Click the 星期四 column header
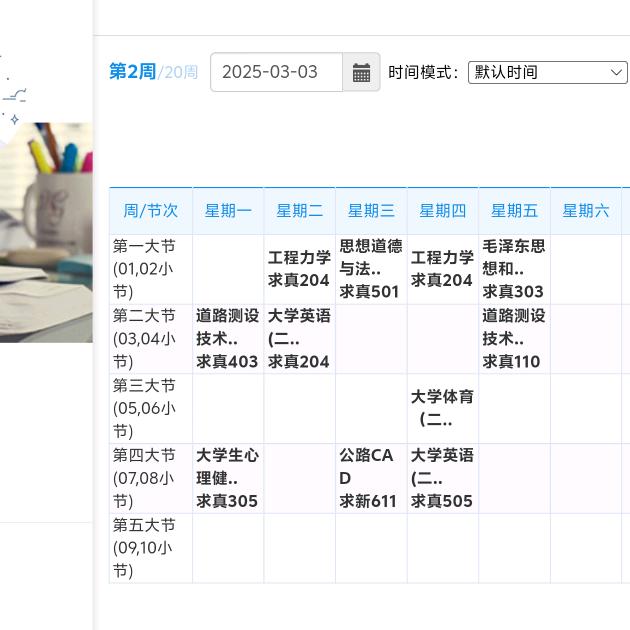The width and height of the screenshot is (630, 630). [443, 211]
